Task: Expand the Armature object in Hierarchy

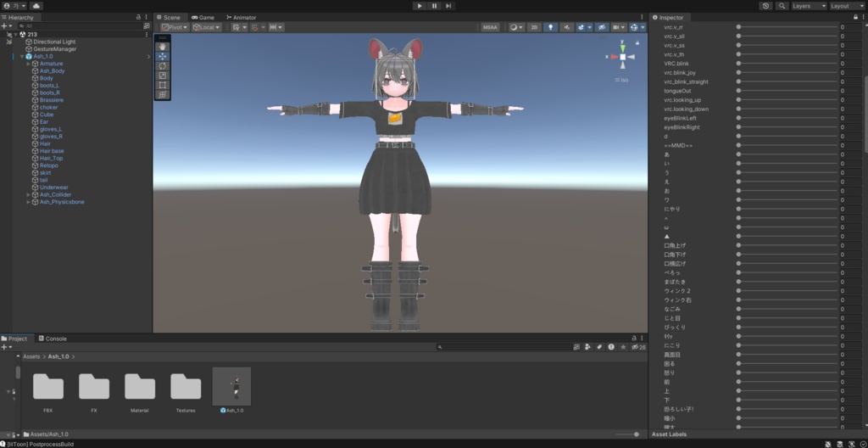Action: click(x=28, y=64)
